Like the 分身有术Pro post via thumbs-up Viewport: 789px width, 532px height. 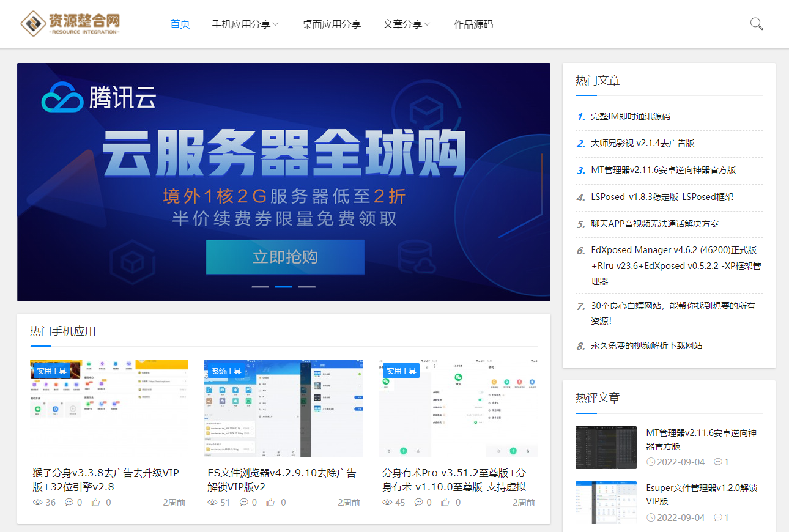coord(446,502)
